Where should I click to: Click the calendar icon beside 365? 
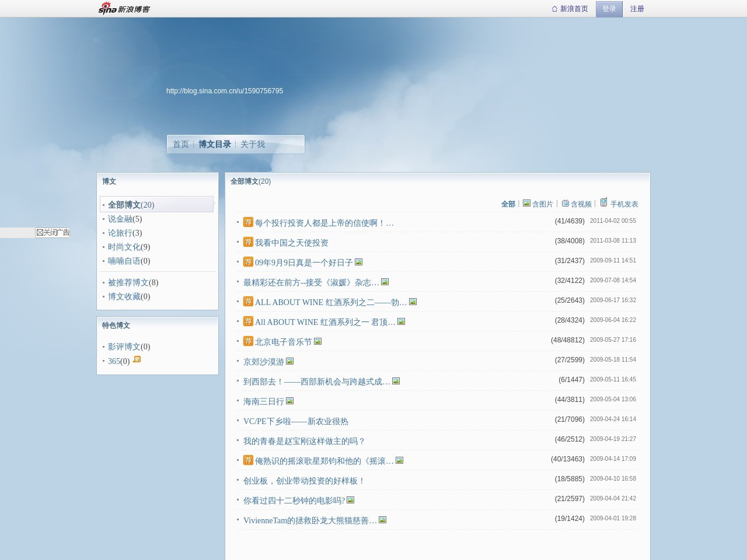point(136,360)
